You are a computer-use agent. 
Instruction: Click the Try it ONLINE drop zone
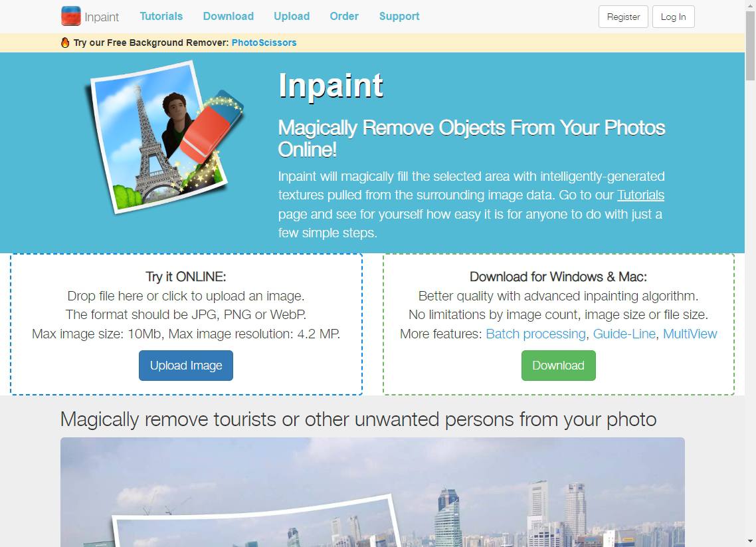tap(186, 324)
